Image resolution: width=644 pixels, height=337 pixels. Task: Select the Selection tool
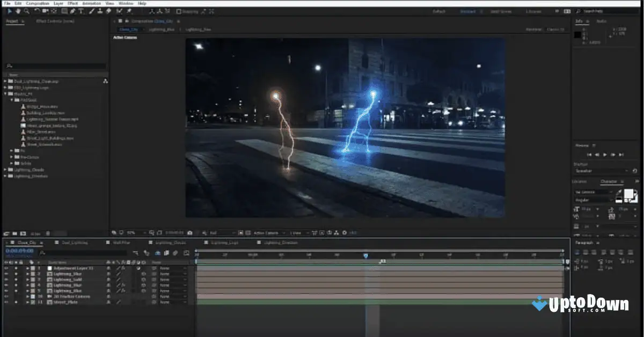tap(10, 11)
